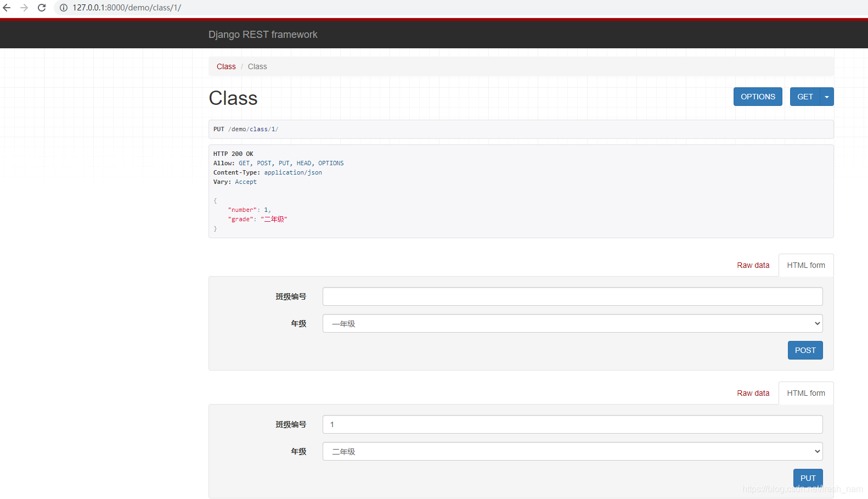Viewport: 868px width, 499px height.
Task: Click the "application/json" content type value
Action: pyautogui.click(x=293, y=172)
